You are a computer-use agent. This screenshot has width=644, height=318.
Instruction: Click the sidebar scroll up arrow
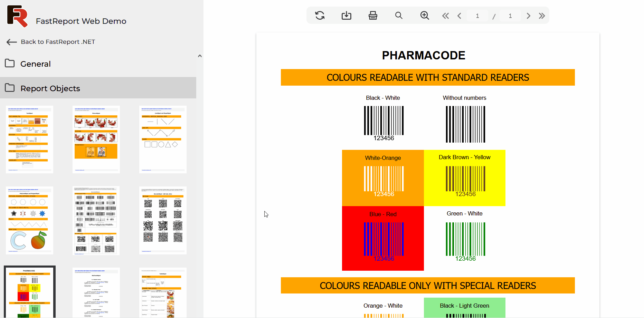(200, 56)
